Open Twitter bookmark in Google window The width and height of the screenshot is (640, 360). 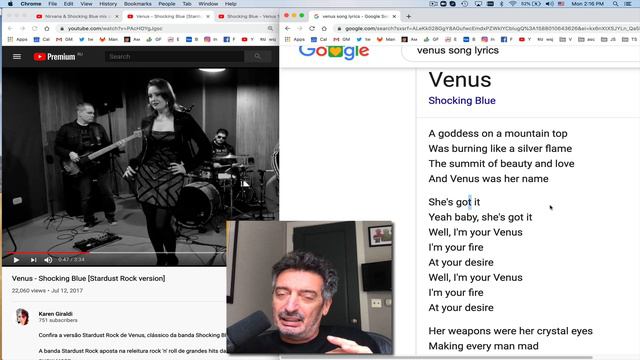(x=363, y=40)
